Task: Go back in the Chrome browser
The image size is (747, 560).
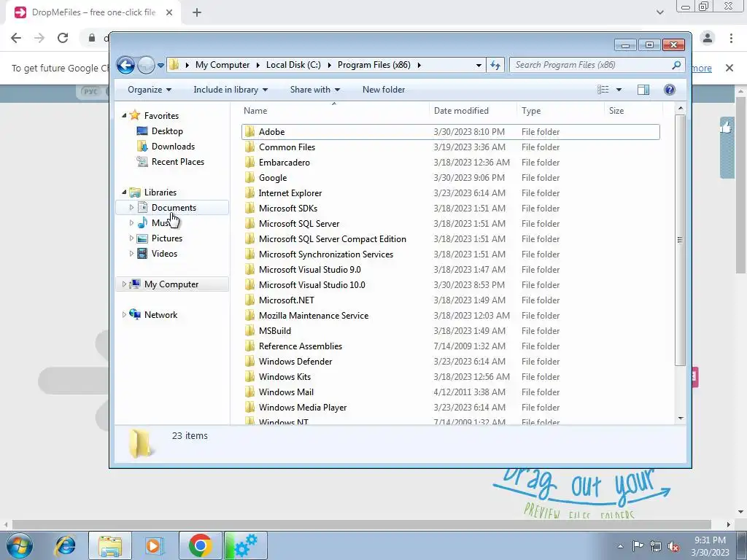Action: point(16,38)
